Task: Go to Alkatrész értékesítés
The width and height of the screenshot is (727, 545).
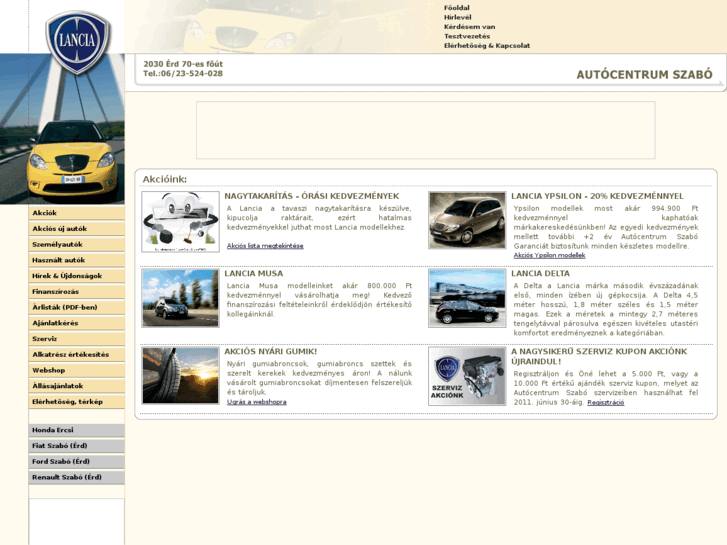Action: point(77,354)
